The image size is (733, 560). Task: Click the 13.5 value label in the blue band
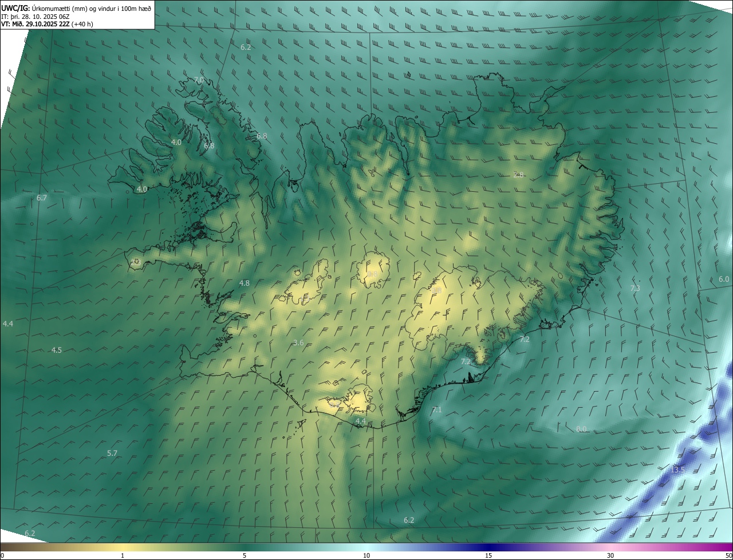[677, 470]
